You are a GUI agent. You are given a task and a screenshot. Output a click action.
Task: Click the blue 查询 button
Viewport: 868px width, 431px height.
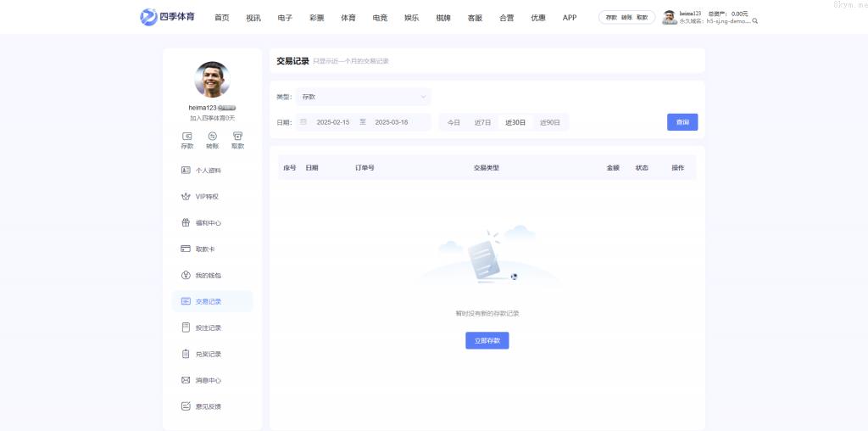[682, 122]
